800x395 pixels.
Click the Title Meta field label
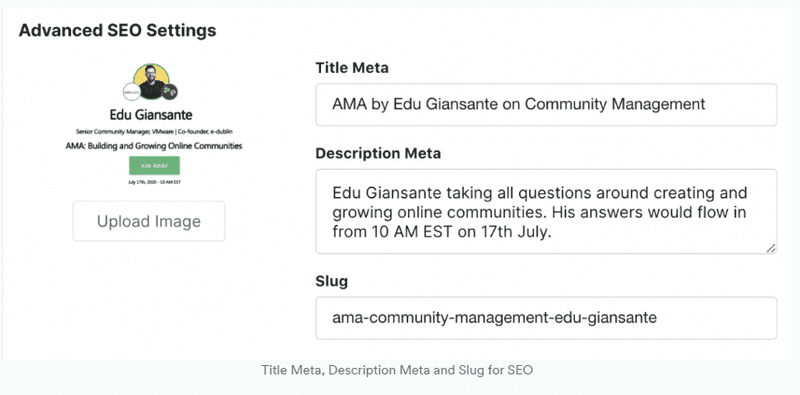(x=352, y=67)
